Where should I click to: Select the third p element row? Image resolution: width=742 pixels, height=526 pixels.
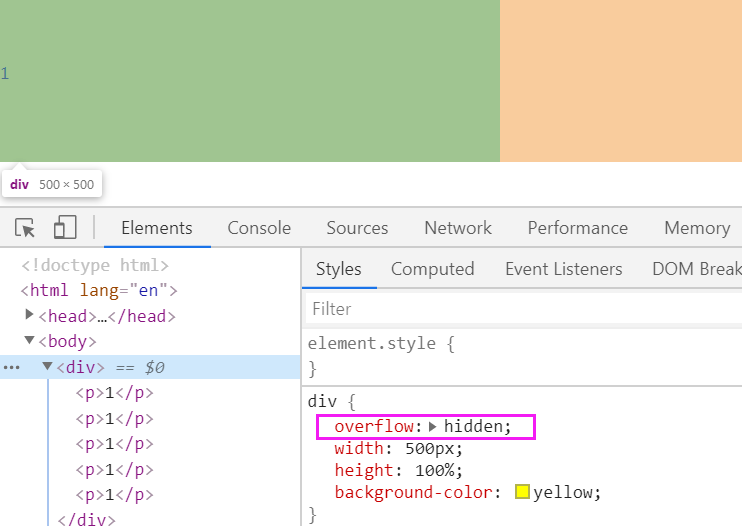coord(115,444)
